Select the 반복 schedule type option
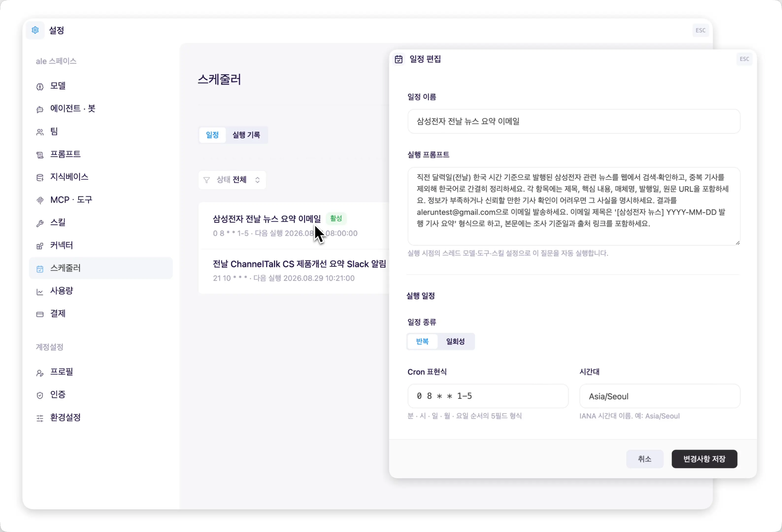 click(x=422, y=341)
